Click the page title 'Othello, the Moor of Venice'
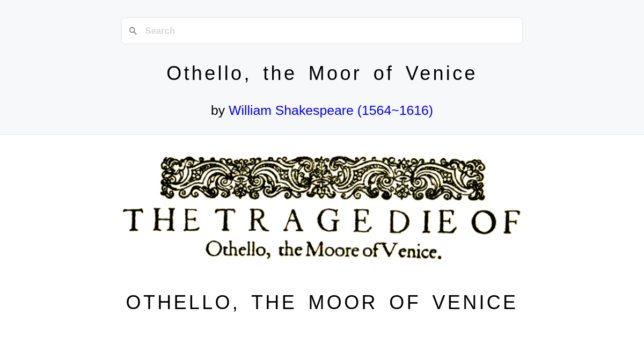This screenshot has height=337, width=644. click(x=321, y=73)
